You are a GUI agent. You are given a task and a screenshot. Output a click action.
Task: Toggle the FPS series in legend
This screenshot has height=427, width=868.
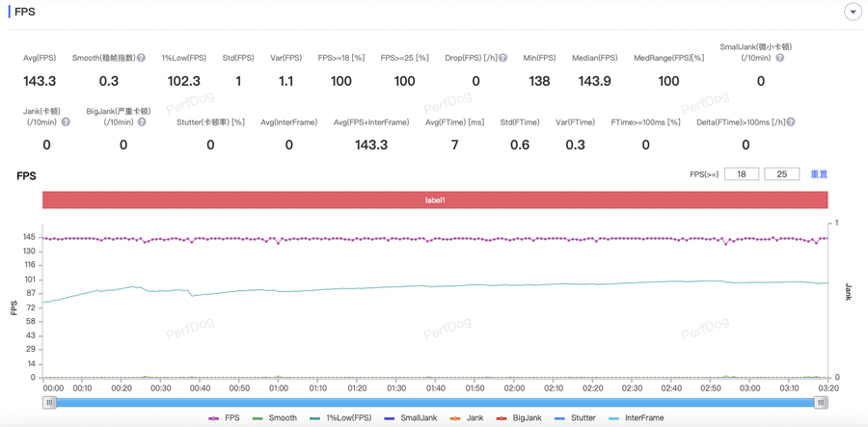coord(225,418)
